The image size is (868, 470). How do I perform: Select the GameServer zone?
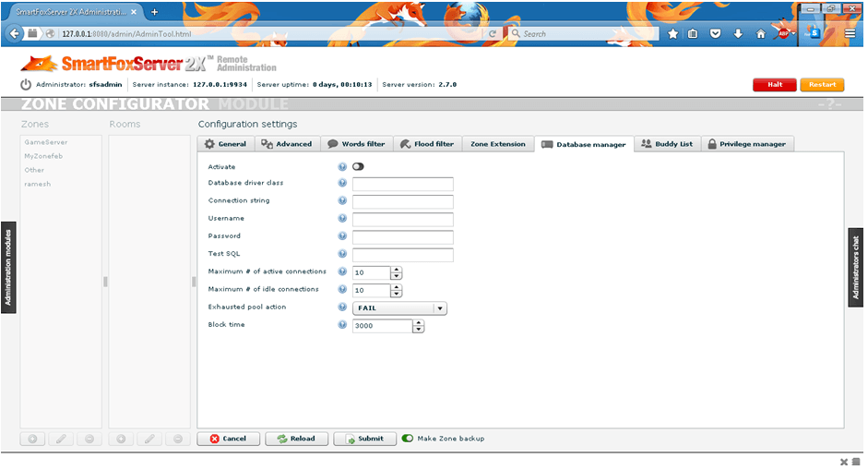[x=46, y=142]
